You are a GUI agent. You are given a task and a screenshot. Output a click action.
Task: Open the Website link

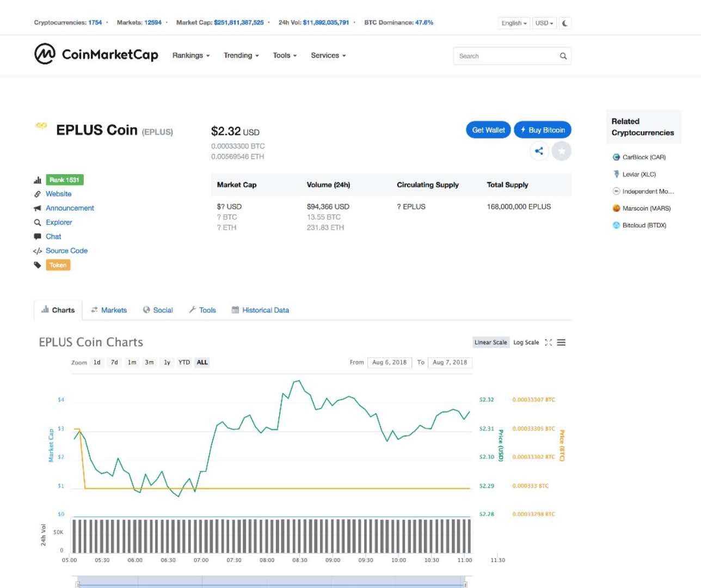click(x=58, y=194)
